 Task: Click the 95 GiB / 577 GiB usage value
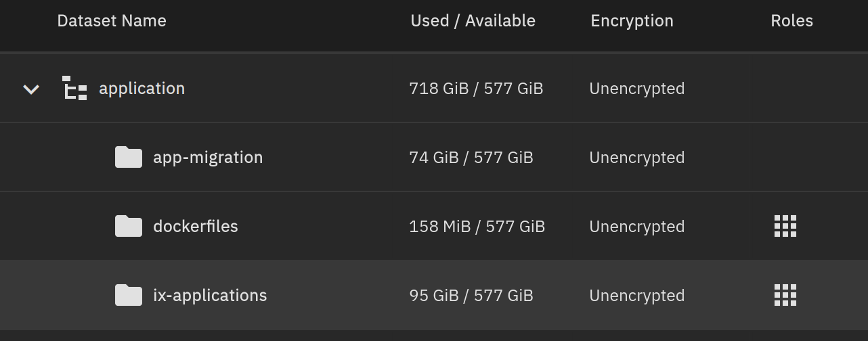[x=471, y=296]
